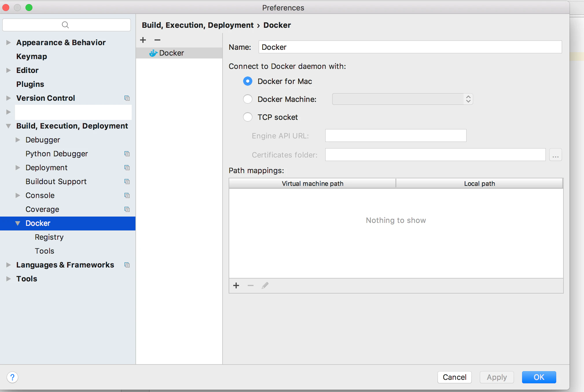
Task: Click Local path column header
Action: tap(480, 184)
